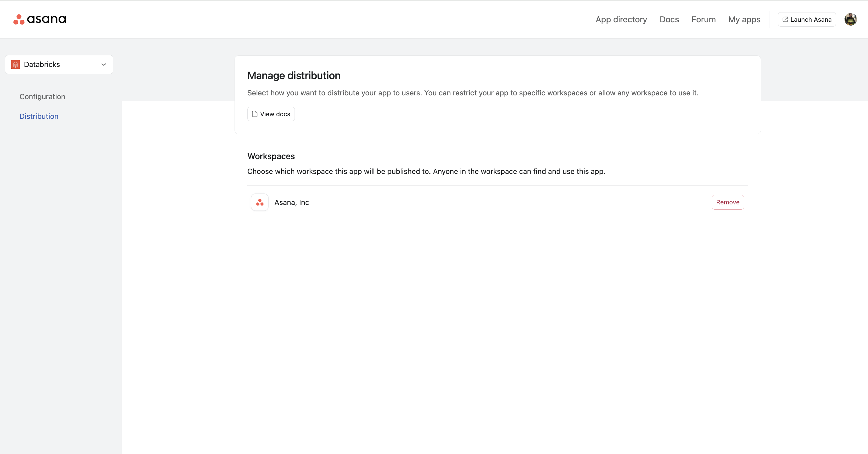Open App directory in the top navigation
This screenshot has height=454, width=868.
(x=621, y=19)
